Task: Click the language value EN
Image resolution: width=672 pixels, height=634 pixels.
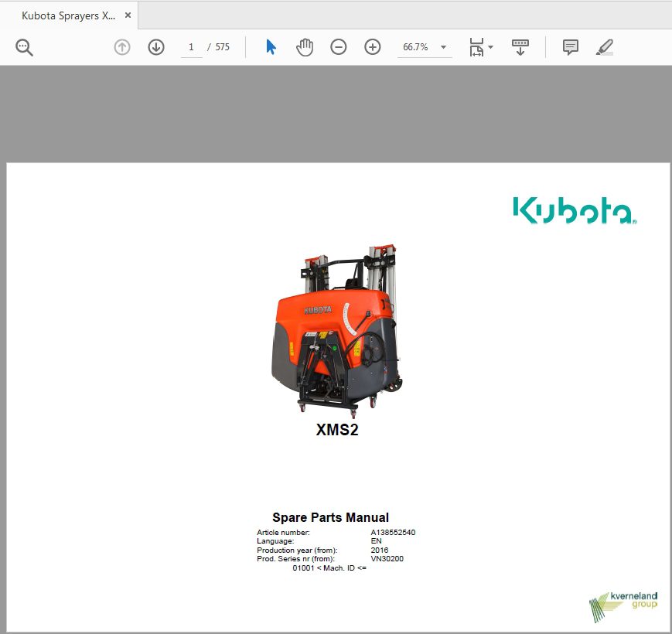Action: 376,541
